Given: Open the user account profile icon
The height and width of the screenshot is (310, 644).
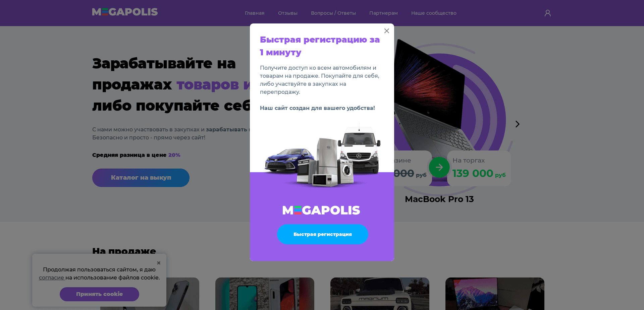Looking at the screenshot, I should tap(547, 13).
